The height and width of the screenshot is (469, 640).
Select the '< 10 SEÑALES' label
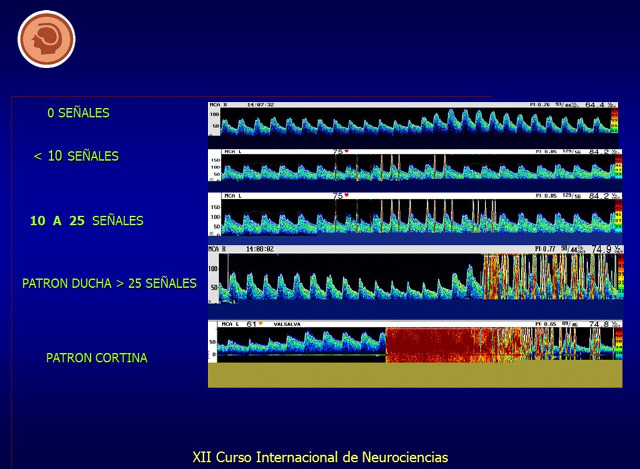click(x=76, y=156)
